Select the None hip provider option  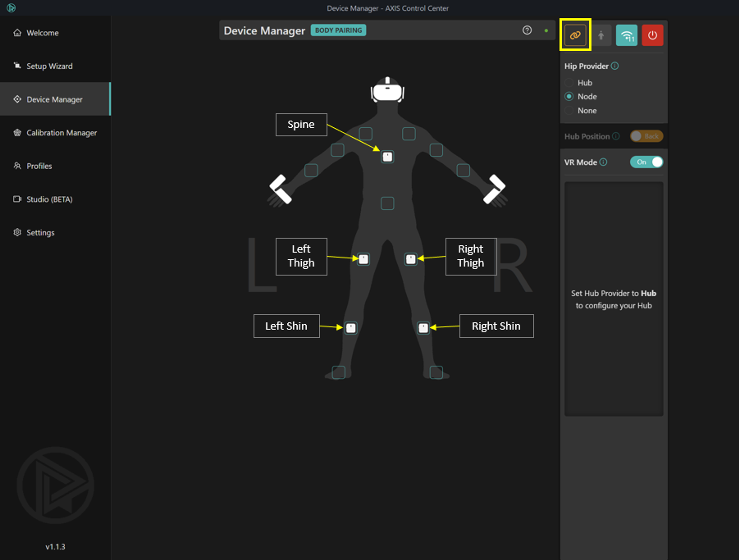pos(569,111)
